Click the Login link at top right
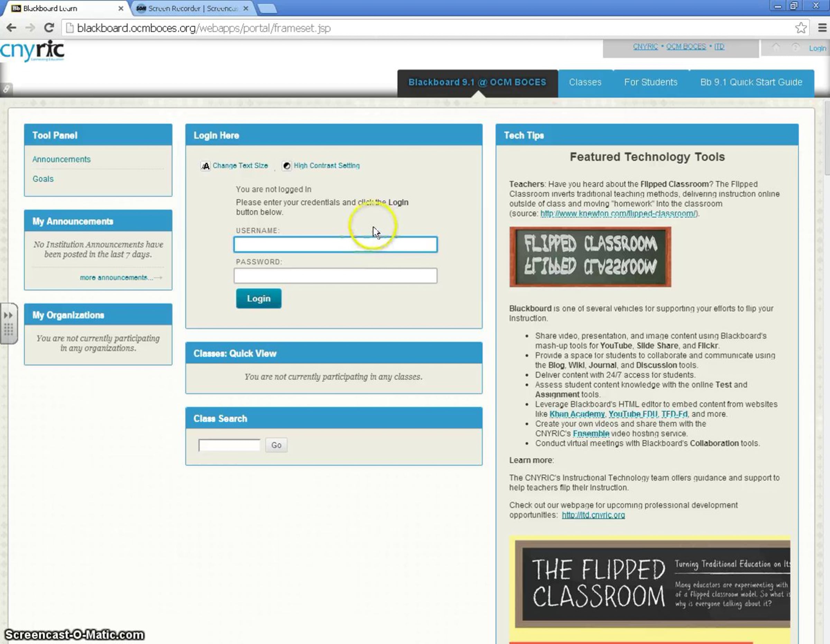Screen dimensions: 830x644 tap(818, 48)
